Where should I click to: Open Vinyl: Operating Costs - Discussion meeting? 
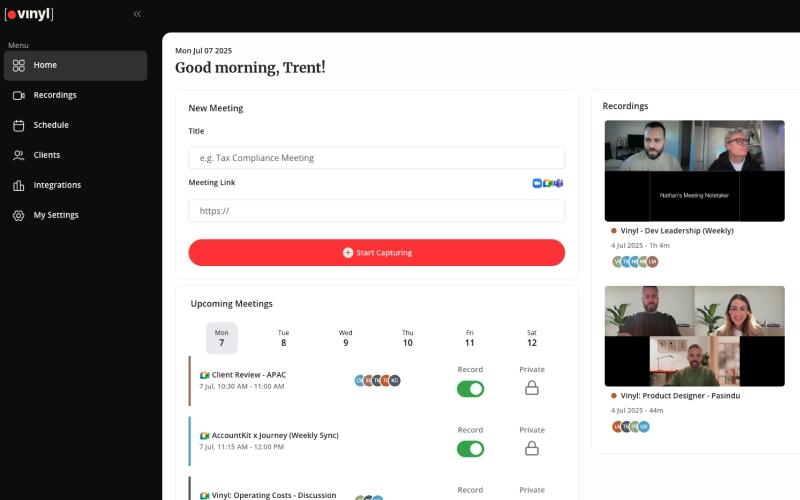tap(274, 495)
